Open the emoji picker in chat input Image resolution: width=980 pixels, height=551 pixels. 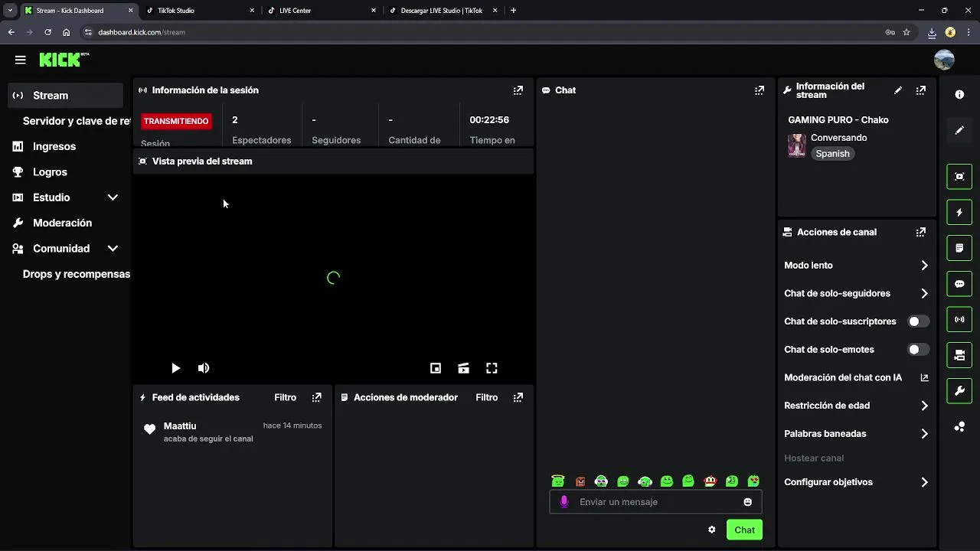click(748, 502)
